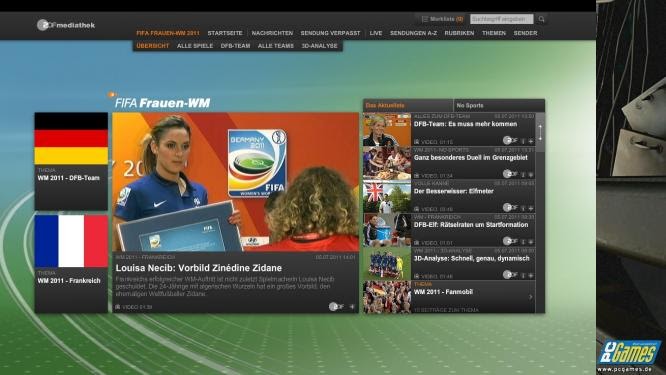The width and height of the screenshot is (666, 375).
Task: Add 'DFB-Team: Es muss mehr kommen' with plus icon
Action: (x=531, y=141)
